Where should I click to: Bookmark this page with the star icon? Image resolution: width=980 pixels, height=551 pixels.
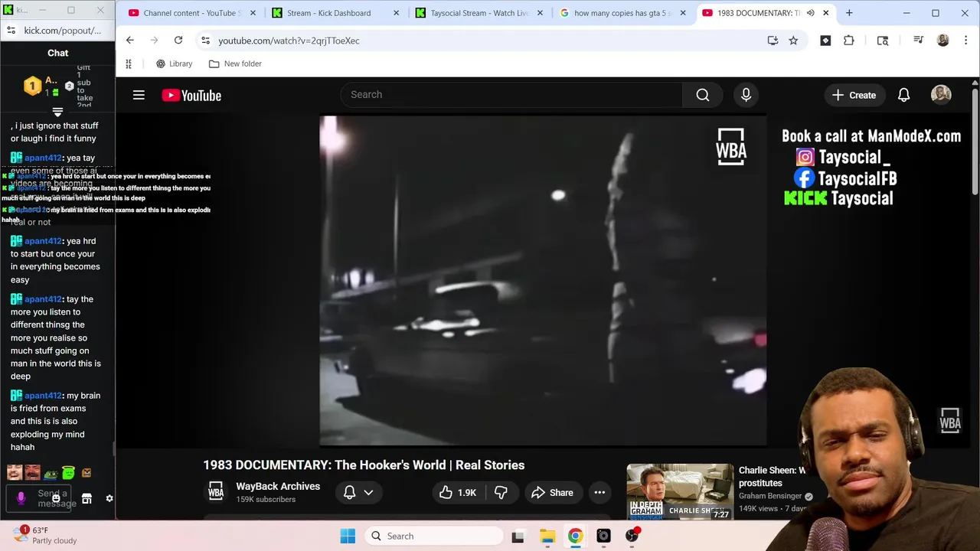pyautogui.click(x=793, y=40)
